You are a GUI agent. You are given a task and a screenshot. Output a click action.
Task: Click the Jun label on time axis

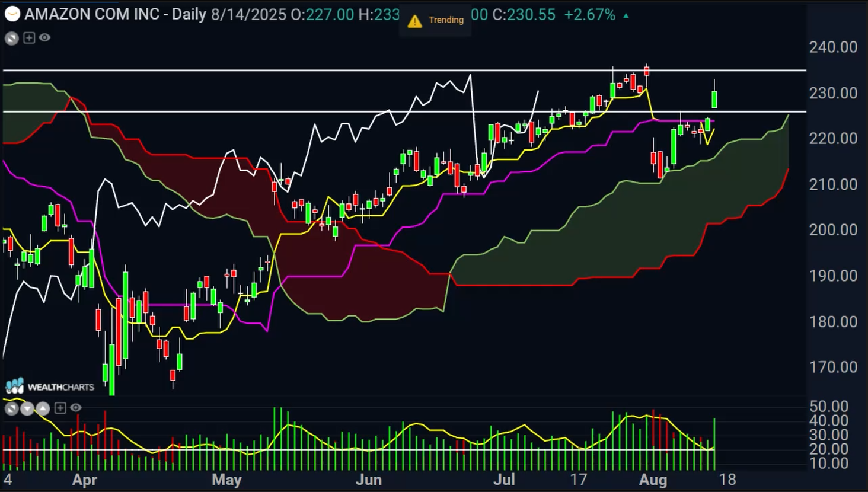368,480
